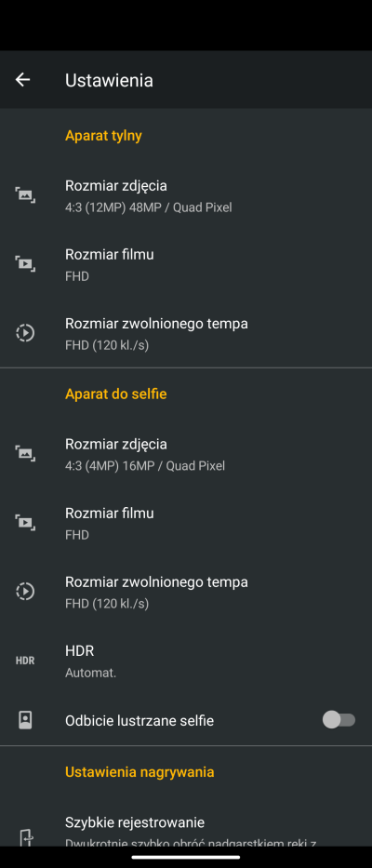Click the rear camera photo size icon
372x868 pixels.
[x=25, y=195]
